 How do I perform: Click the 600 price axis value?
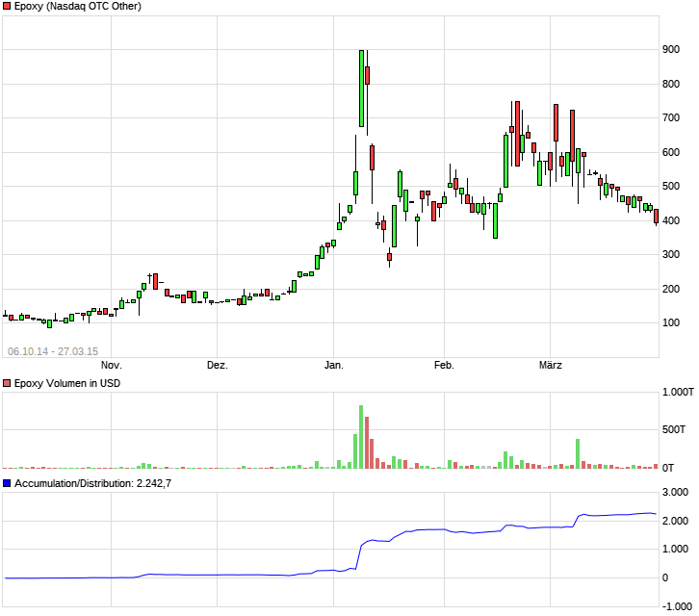(671, 152)
